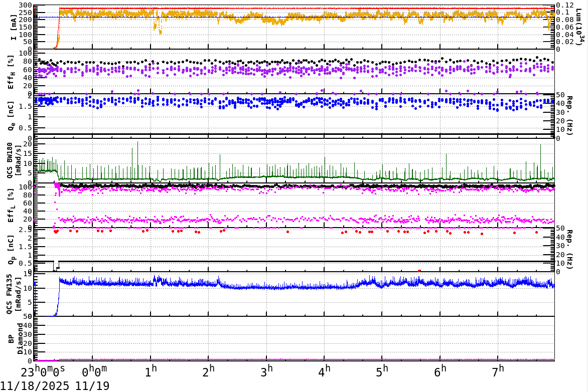The height and width of the screenshot is (392, 588).
Task: Click the '250' tick on I axis
Action: point(26,13)
